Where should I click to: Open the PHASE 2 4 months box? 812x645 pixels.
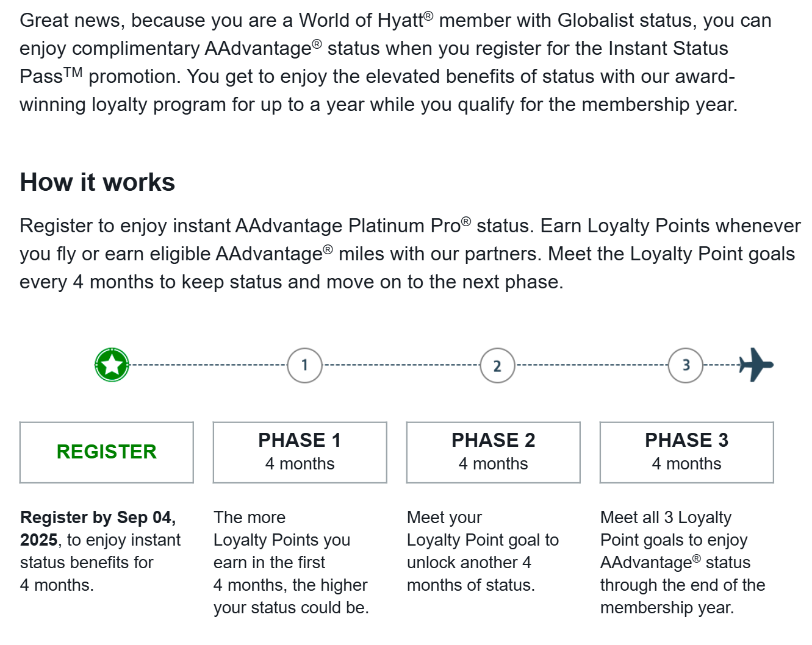[493, 452]
